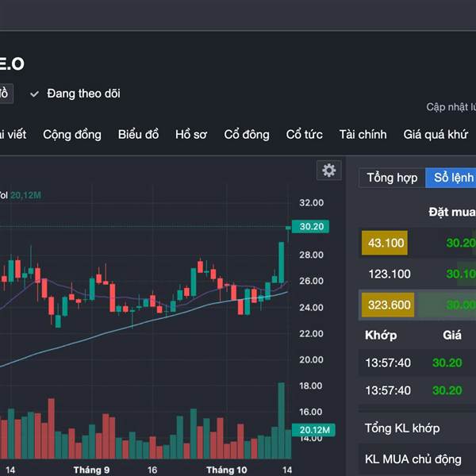Open chart settings gear icon
The image size is (476, 476).
(x=328, y=170)
